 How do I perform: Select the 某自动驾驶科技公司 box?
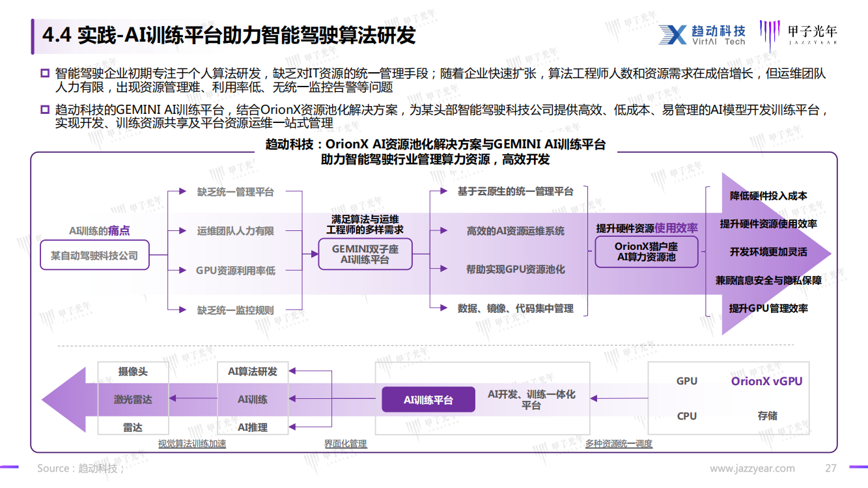coord(94,256)
